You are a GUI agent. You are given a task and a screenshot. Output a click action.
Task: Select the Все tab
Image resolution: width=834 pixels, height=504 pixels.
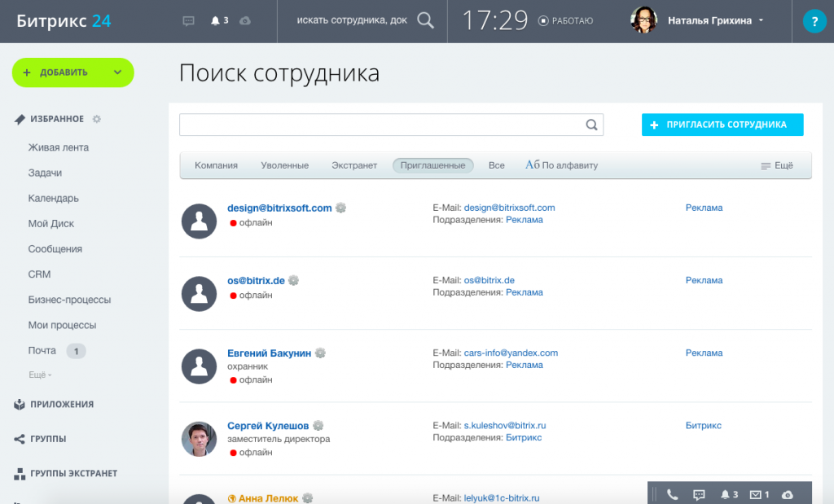(496, 165)
